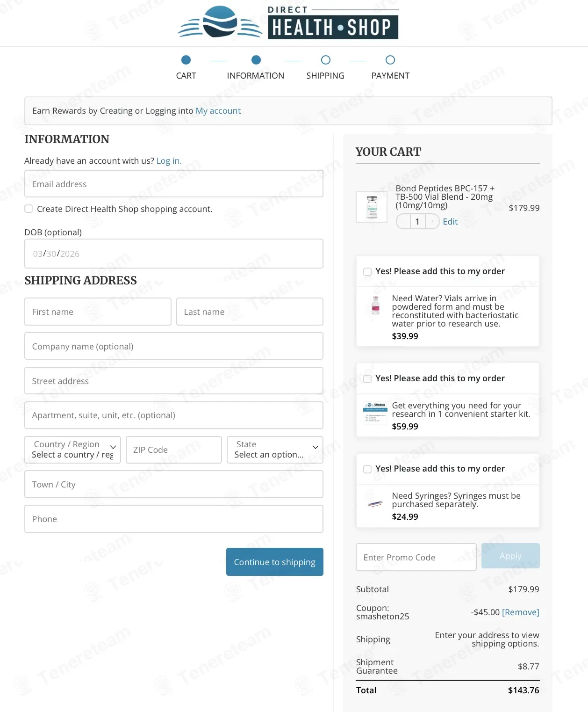
Task: Increase product quantity with plus button
Action: coord(432,221)
